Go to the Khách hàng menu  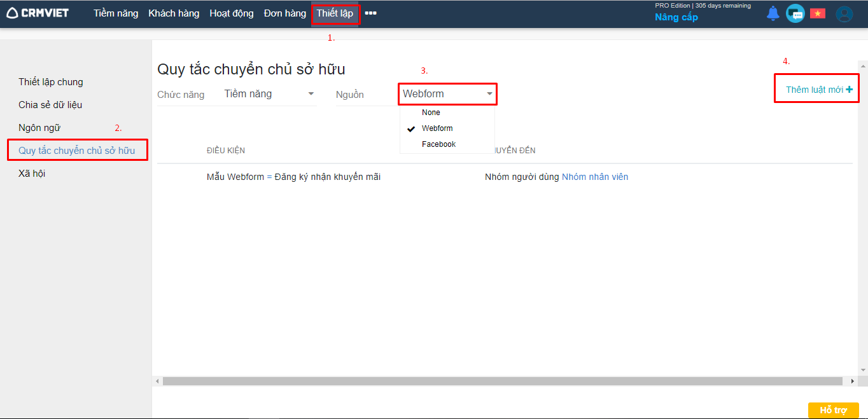174,13
